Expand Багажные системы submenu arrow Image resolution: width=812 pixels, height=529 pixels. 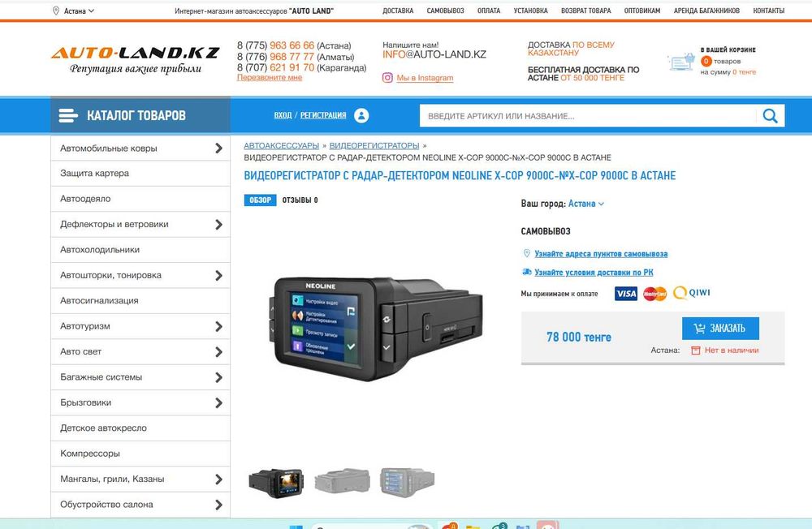[x=218, y=377]
